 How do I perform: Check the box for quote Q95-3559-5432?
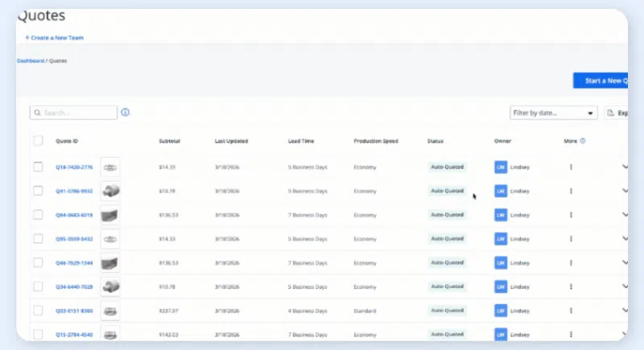point(38,238)
